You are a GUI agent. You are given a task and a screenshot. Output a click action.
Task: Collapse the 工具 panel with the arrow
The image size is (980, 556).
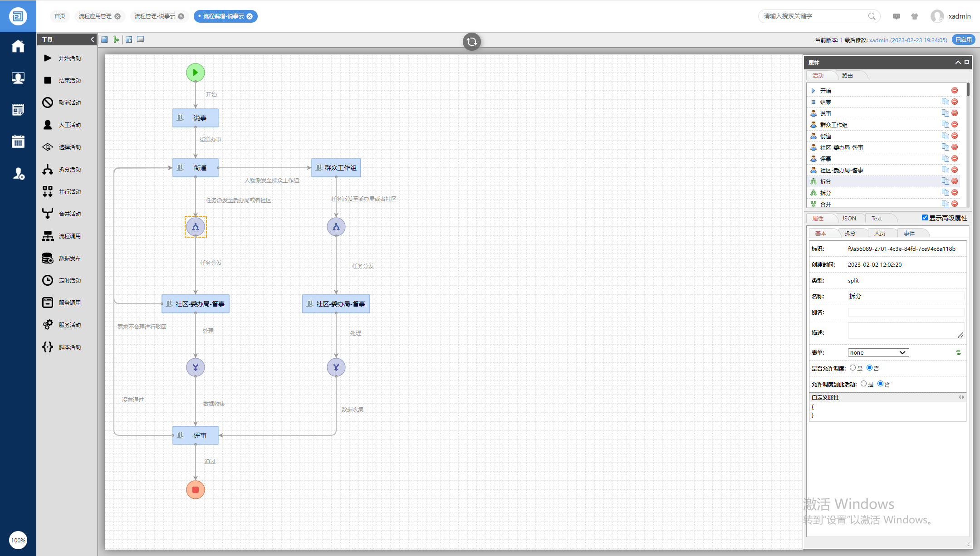(92, 39)
